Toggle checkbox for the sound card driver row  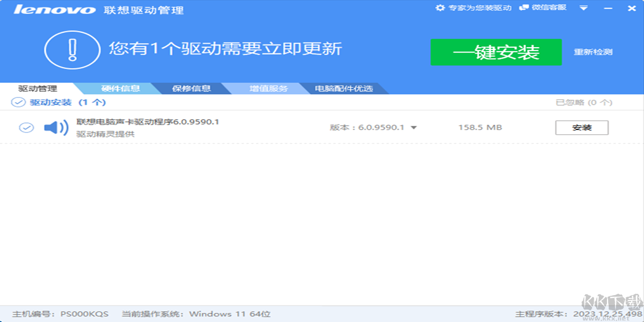[x=26, y=128]
